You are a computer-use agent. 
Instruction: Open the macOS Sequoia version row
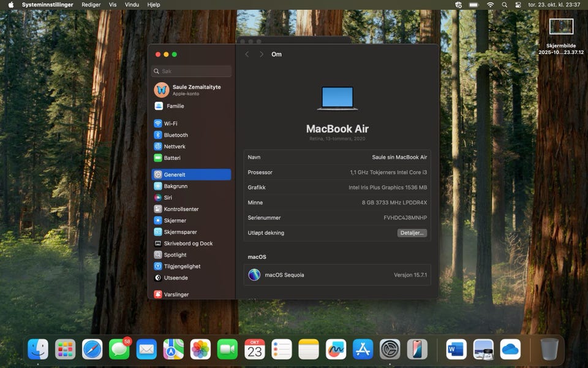click(337, 275)
